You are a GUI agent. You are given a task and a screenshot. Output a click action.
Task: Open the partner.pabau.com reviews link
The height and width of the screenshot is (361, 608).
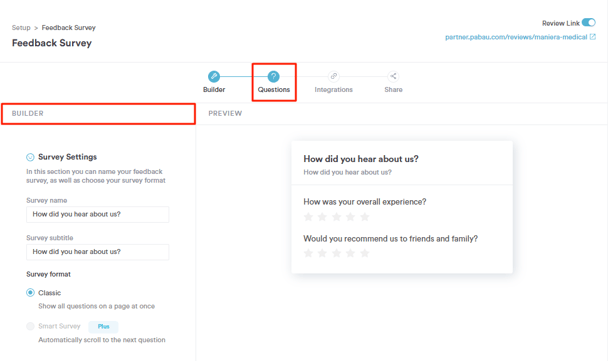[x=516, y=37]
